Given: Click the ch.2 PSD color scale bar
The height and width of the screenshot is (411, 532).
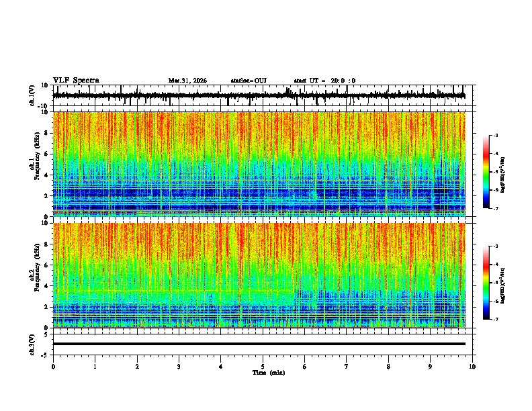Looking at the screenshot, I should tap(486, 283).
